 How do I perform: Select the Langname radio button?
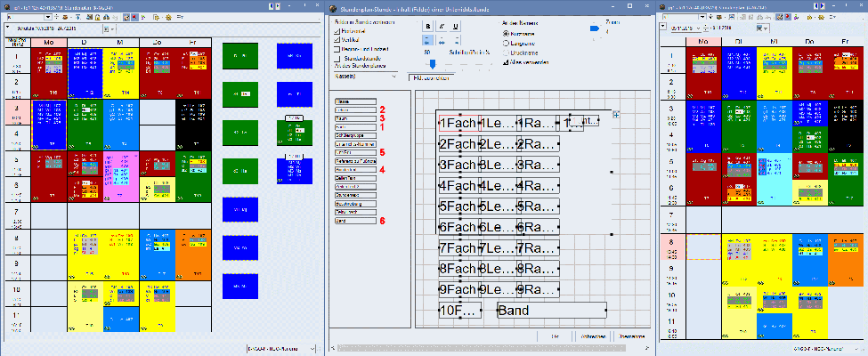[x=506, y=42]
